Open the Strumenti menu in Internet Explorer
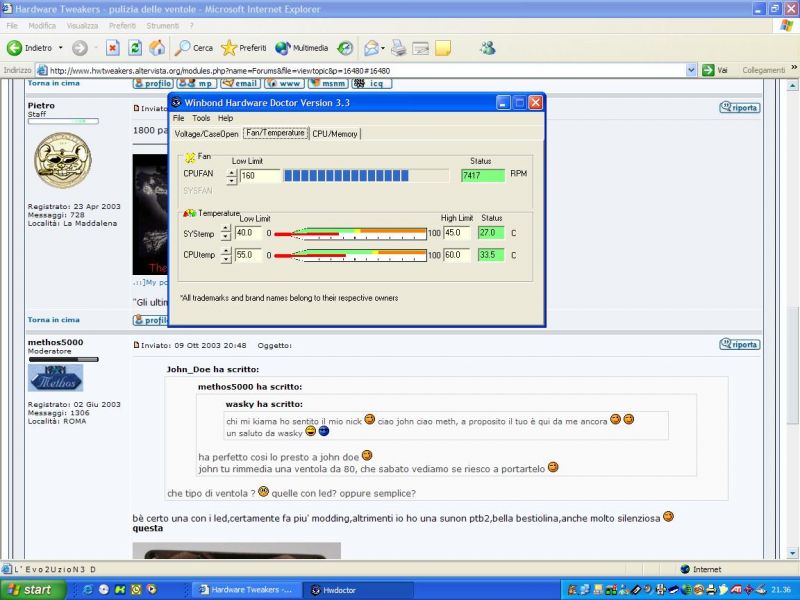This screenshot has height=600, width=800. 163,26
